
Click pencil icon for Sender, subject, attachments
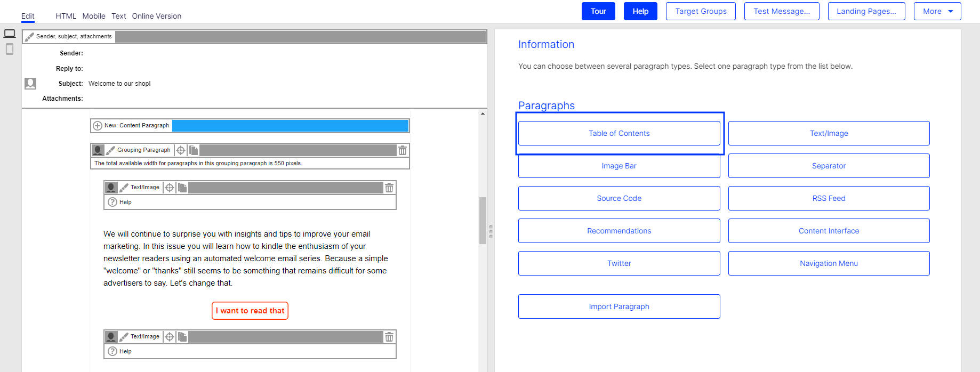(x=29, y=37)
